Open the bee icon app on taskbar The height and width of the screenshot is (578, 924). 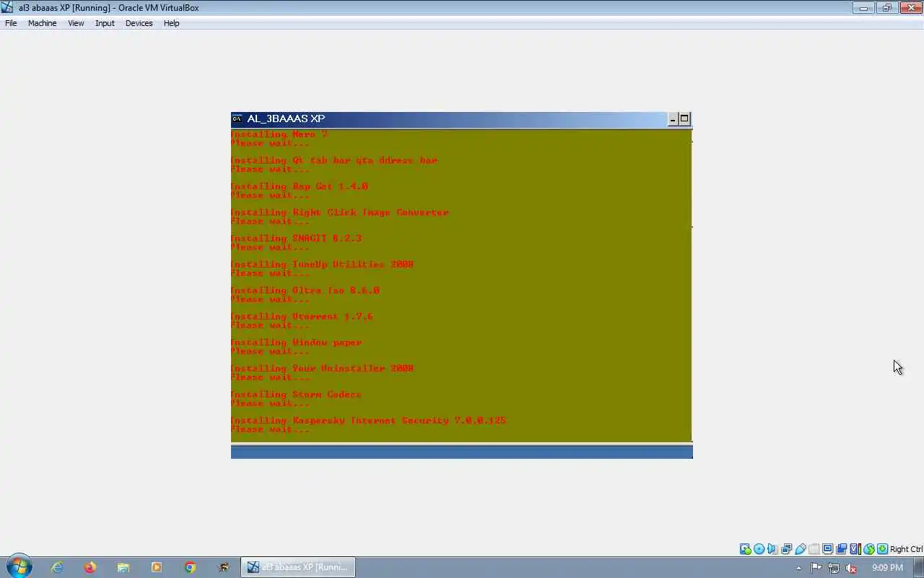[224, 567]
